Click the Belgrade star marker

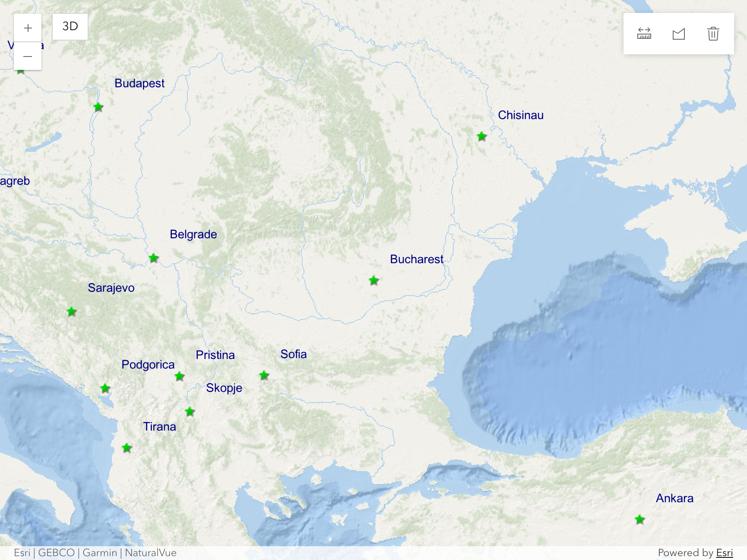tap(154, 258)
